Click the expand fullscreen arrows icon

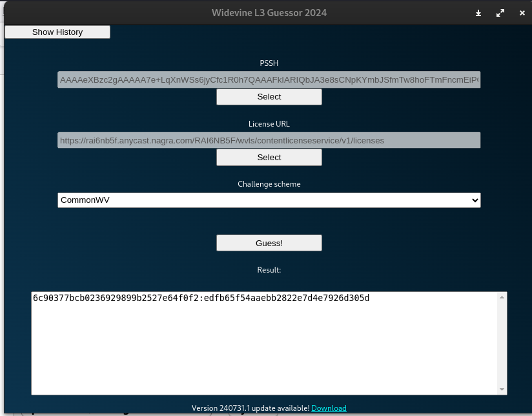tap(500, 14)
